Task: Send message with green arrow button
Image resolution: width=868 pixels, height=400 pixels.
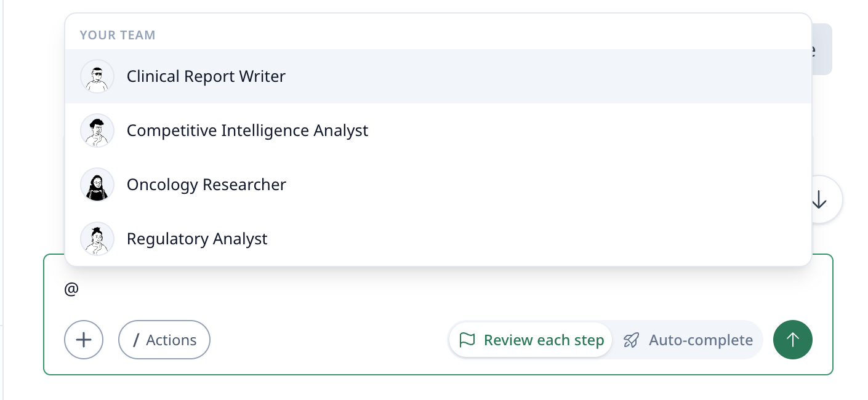Action: [793, 340]
